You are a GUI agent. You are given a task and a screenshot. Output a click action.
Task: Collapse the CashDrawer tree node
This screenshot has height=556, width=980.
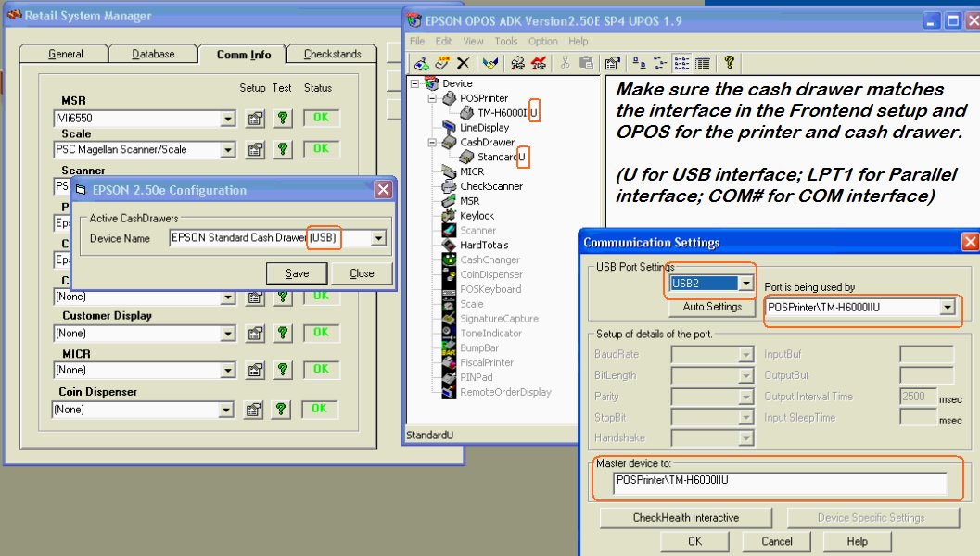pyautogui.click(x=433, y=143)
